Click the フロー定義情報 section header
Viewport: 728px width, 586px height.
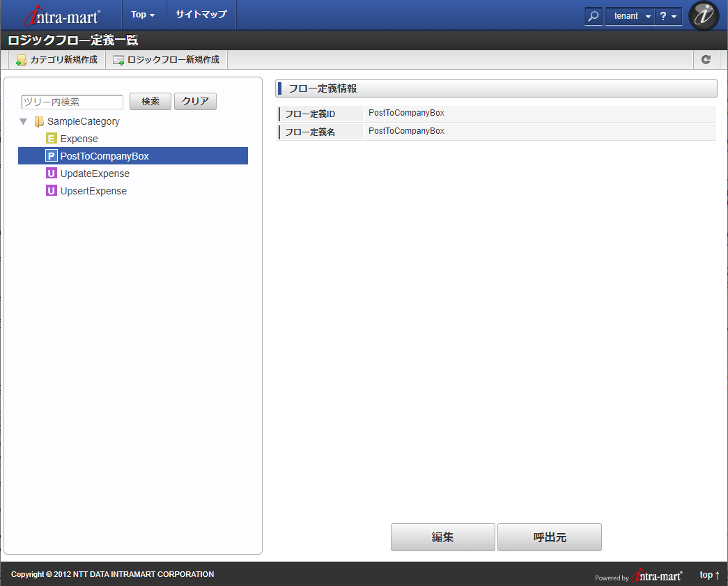coord(496,88)
